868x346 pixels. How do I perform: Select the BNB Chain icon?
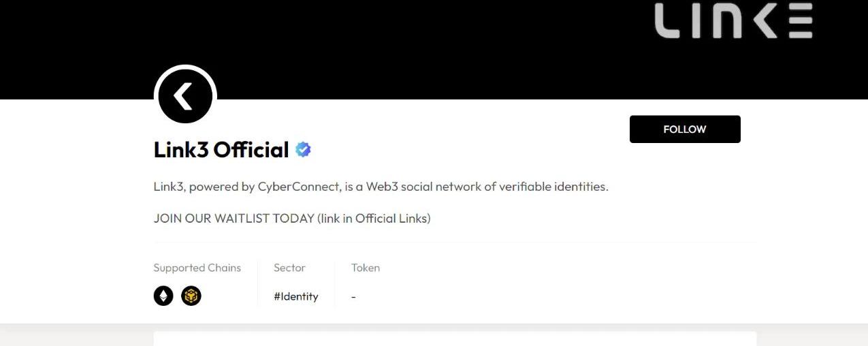(x=191, y=296)
